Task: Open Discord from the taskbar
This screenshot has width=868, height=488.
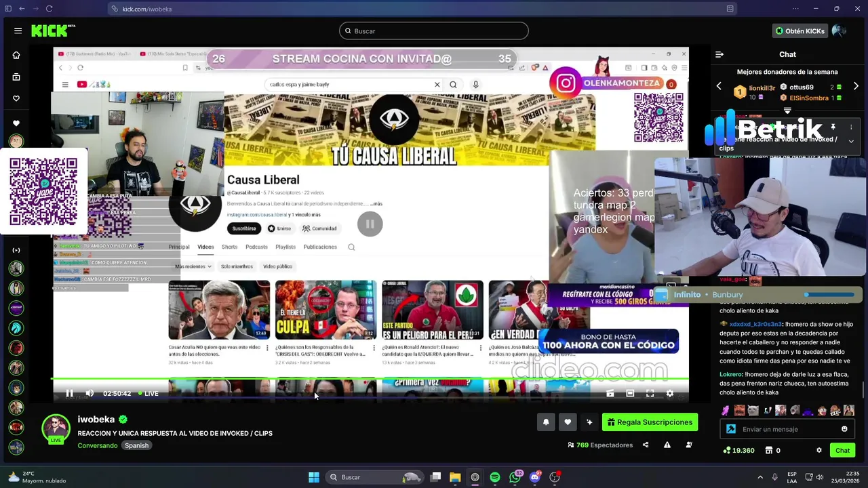Action: pyautogui.click(x=535, y=477)
